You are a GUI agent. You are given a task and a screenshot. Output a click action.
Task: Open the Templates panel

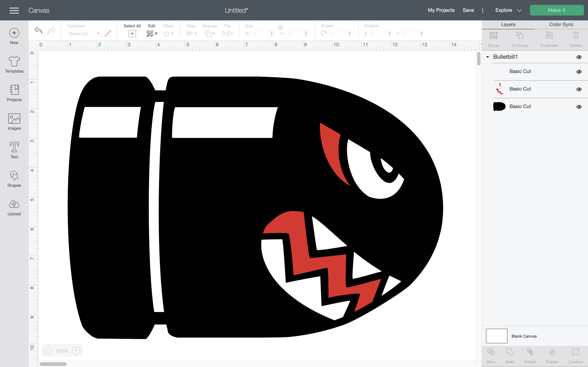click(14, 65)
